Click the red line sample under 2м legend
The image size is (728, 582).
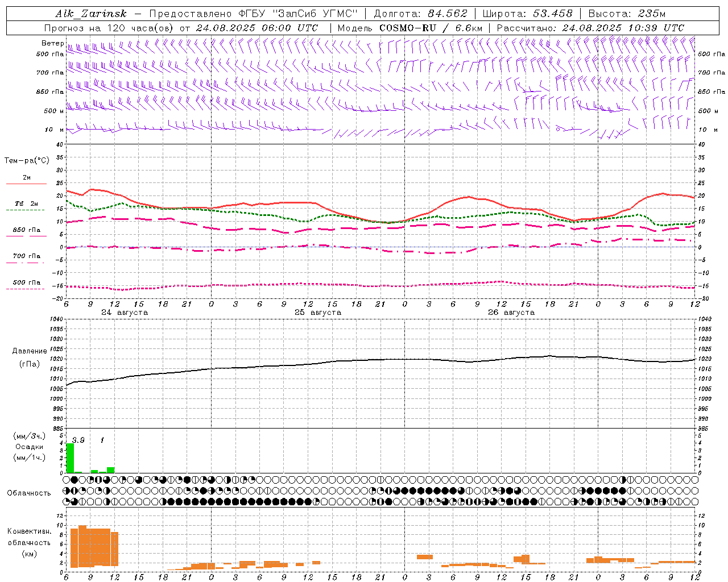(26, 184)
